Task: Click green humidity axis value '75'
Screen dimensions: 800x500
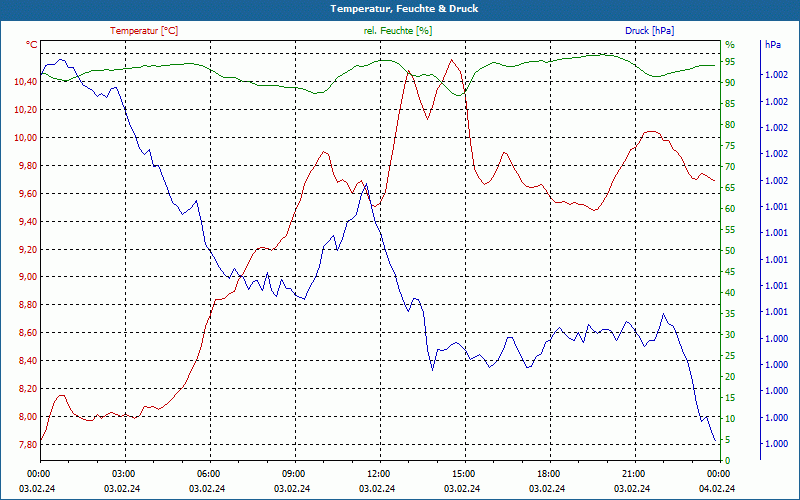Action: pos(730,146)
